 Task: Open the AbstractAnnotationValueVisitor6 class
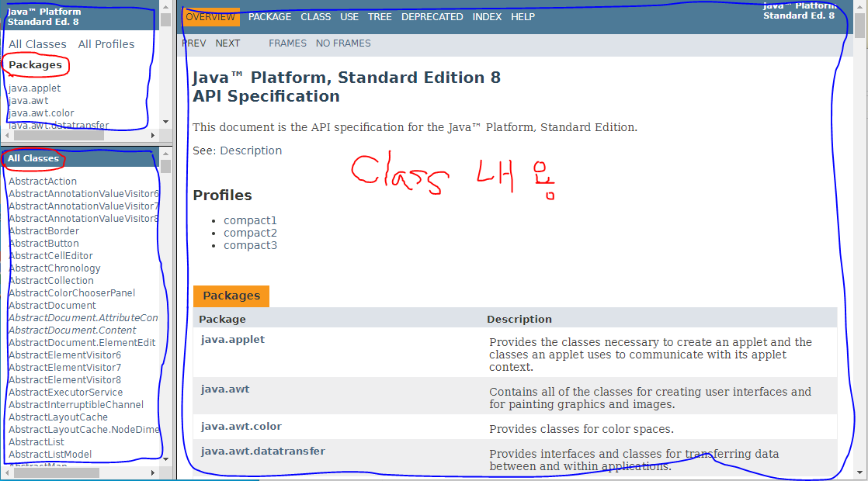[84, 193]
